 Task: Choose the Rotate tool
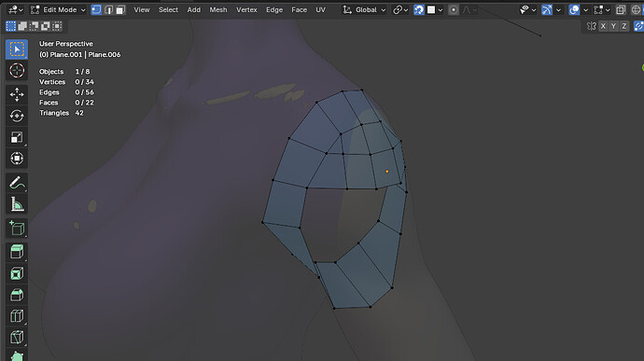point(17,116)
